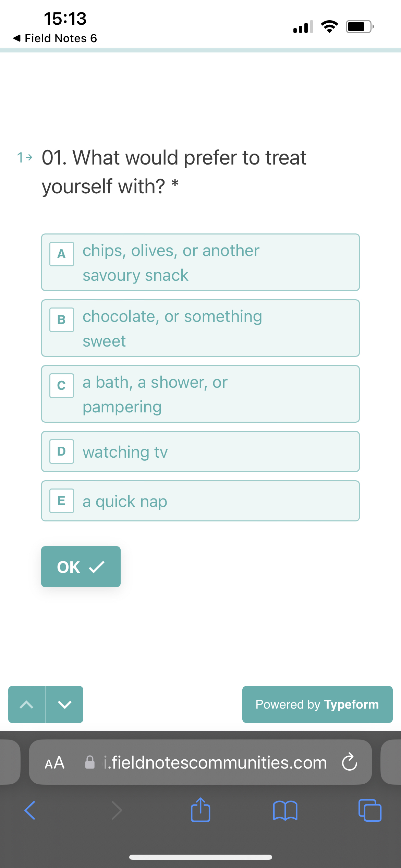Choose option B, chocolate or something sweet

click(200, 328)
